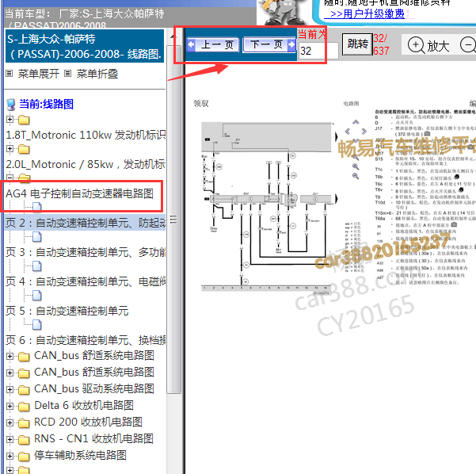Expand the RCD 200 收放机电路图 node

[x=10, y=423]
